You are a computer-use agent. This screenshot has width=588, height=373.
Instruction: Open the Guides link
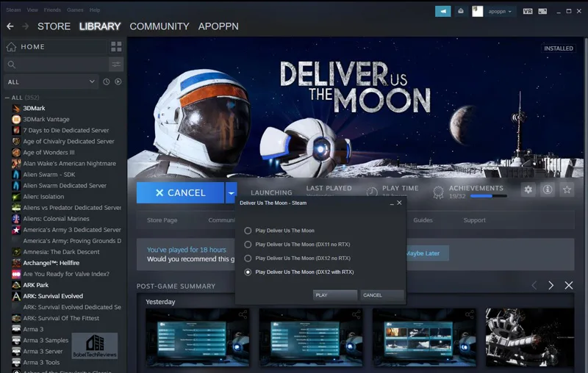click(x=423, y=220)
